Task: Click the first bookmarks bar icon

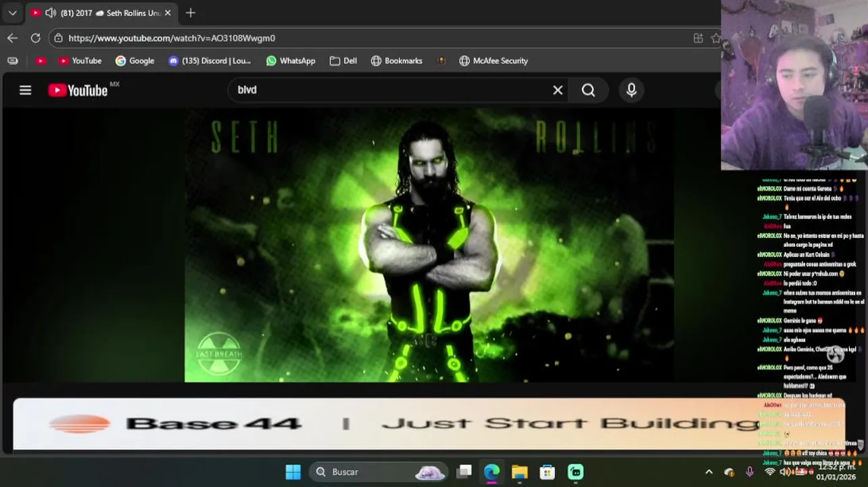Action: pos(12,61)
